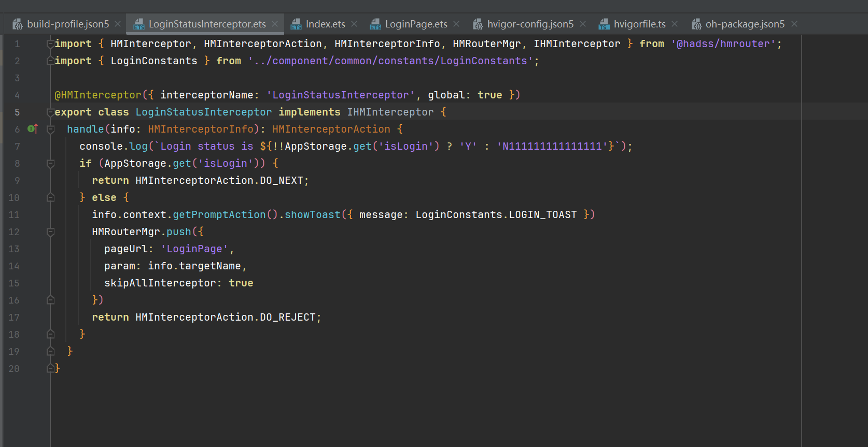Click the '@hadss/hmrouter' import path

(723, 44)
